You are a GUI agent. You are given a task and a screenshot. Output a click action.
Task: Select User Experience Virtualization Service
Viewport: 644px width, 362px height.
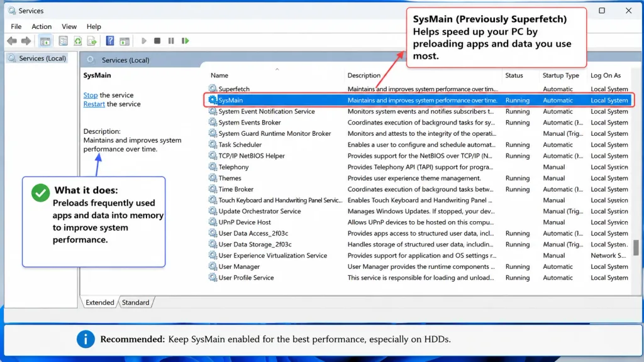click(273, 255)
